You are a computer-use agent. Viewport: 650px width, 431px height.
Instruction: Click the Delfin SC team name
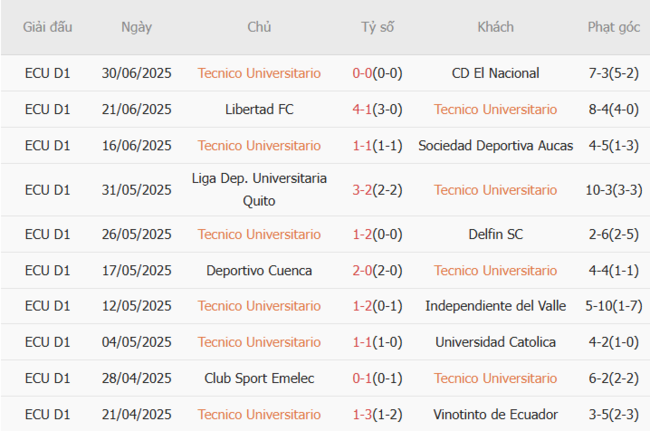[496, 234]
